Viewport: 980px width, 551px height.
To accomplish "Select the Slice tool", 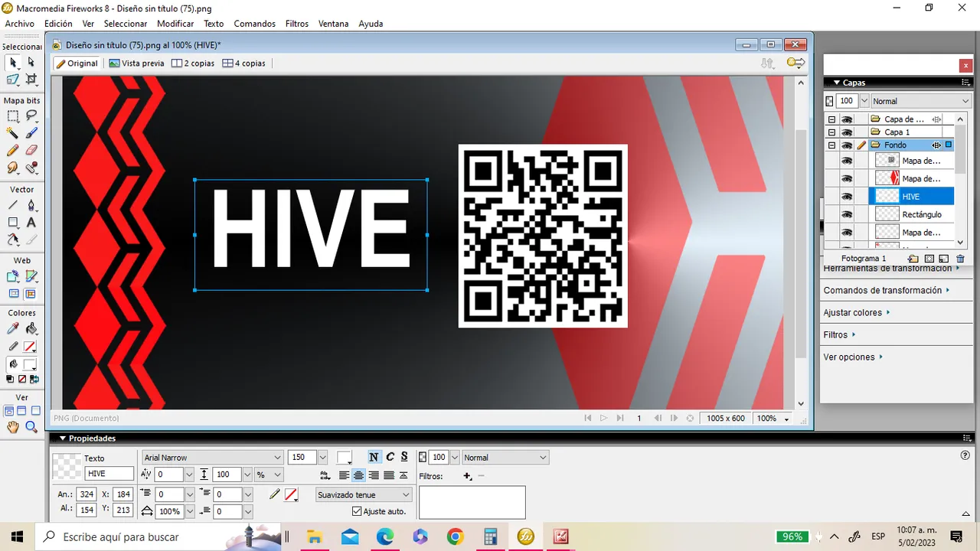I will pos(31,276).
